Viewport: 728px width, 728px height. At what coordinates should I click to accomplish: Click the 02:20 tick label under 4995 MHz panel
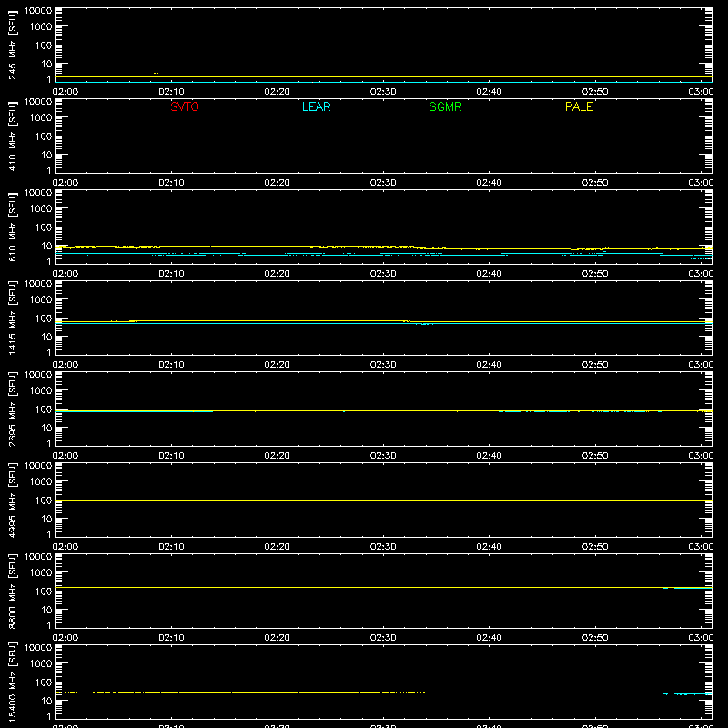pyautogui.click(x=278, y=547)
